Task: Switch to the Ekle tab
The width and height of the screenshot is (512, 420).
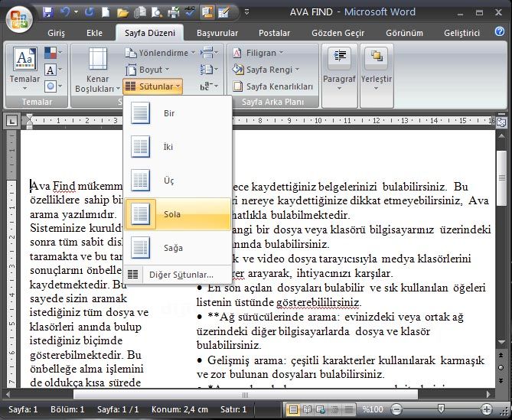Action: [x=94, y=33]
